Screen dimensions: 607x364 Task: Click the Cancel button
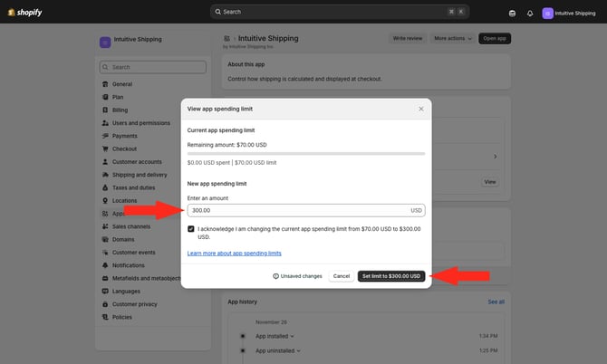pyautogui.click(x=341, y=276)
